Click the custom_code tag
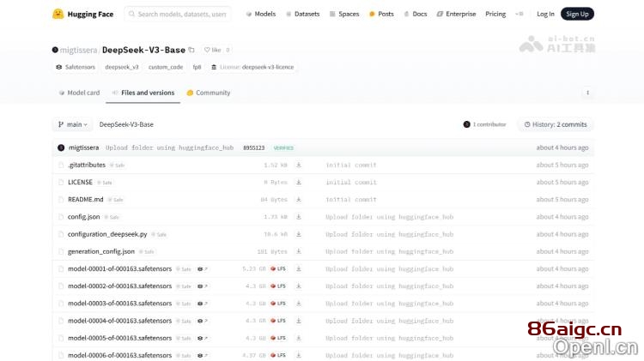 [x=166, y=67]
